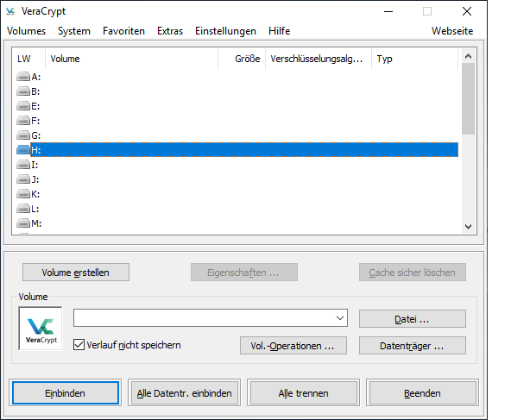Click the drive icon for L:

pos(23,209)
